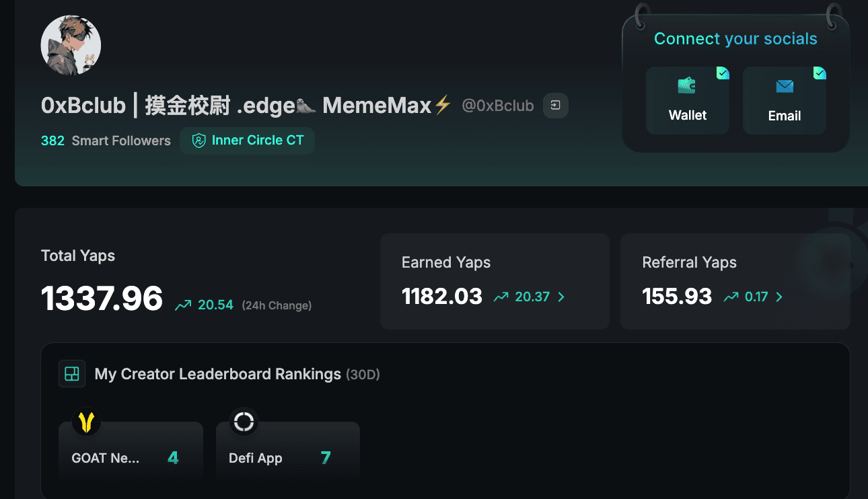Click the Wallet connected checkmark badge
The width and height of the screenshot is (868, 499).
(722, 73)
